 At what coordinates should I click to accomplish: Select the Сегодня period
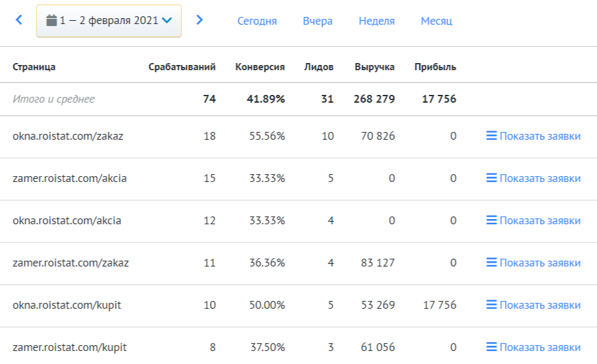pyautogui.click(x=257, y=21)
